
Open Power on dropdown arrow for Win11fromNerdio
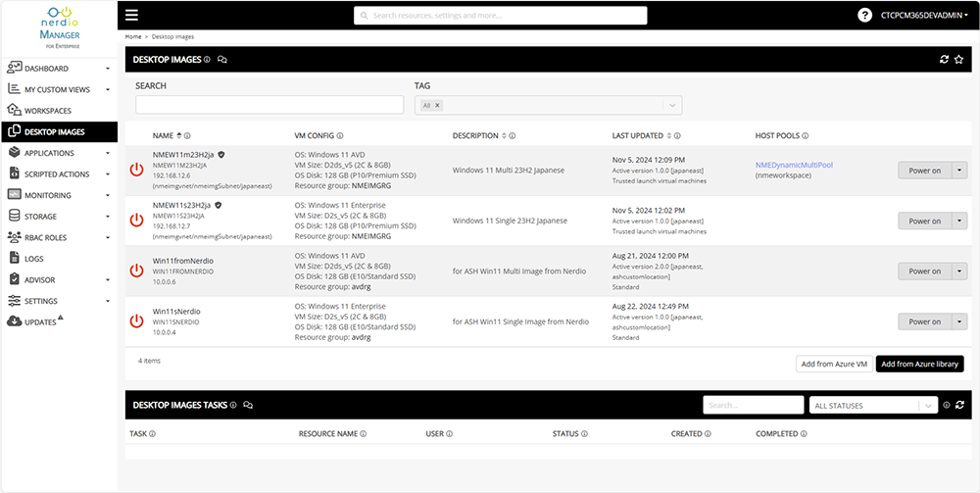pos(959,271)
